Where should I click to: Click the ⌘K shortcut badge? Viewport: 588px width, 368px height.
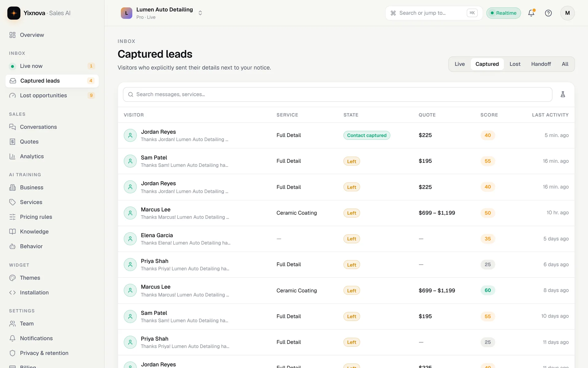point(472,13)
